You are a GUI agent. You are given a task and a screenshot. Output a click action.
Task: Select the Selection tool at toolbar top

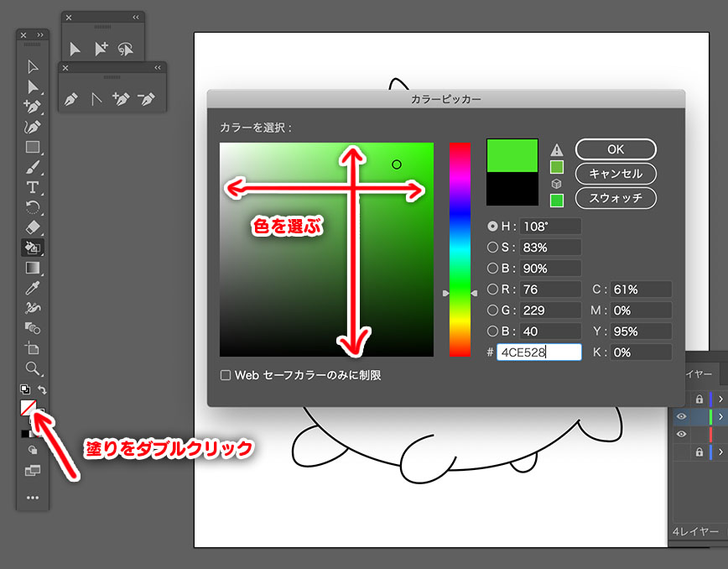point(30,68)
